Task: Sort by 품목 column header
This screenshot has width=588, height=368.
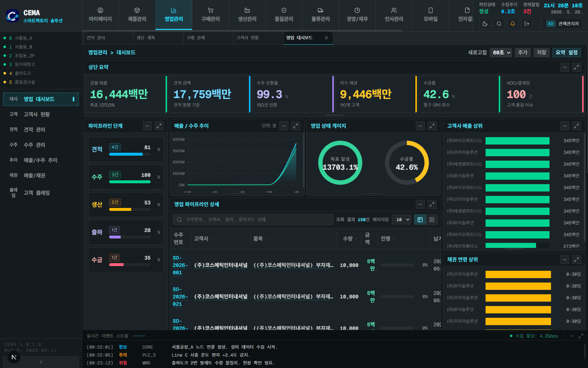Action: coord(260,239)
